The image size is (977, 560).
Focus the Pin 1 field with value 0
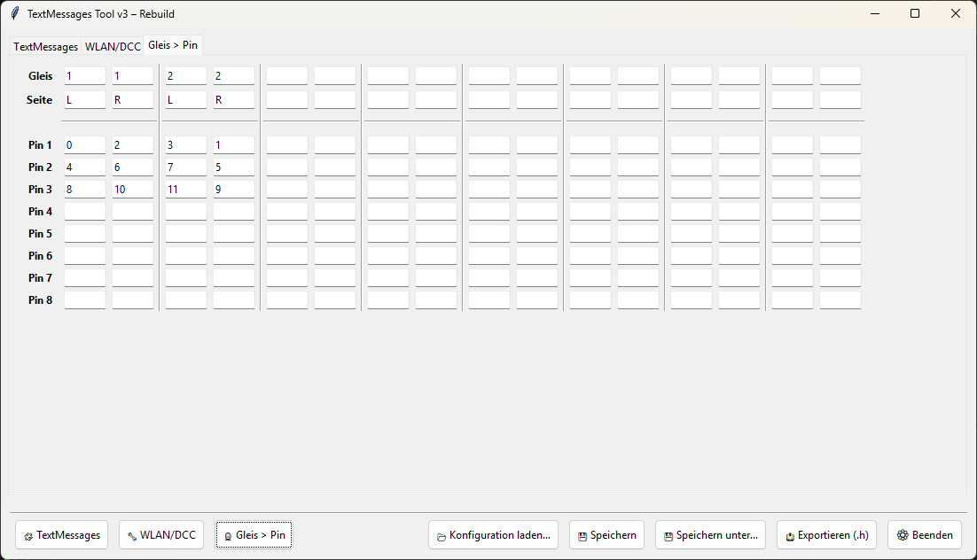pyautogui.click(x=84, y=144)
